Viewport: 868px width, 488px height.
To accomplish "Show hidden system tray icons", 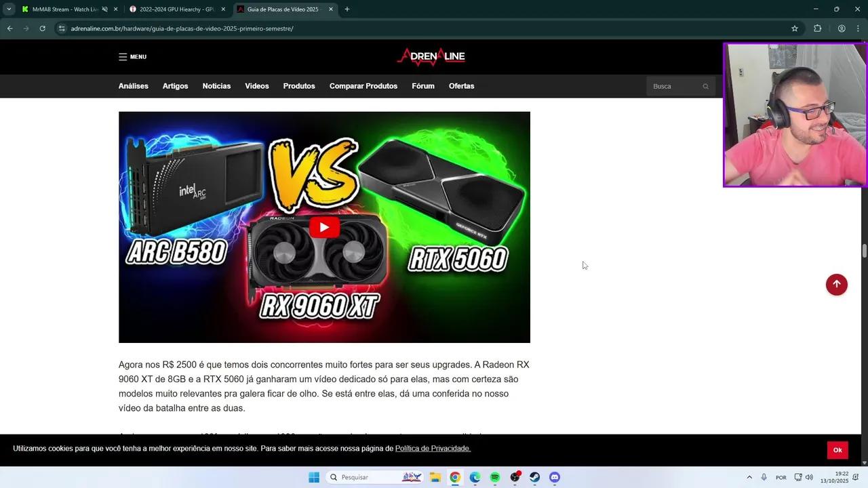I will pyautogui.click(x=749, y=477).
